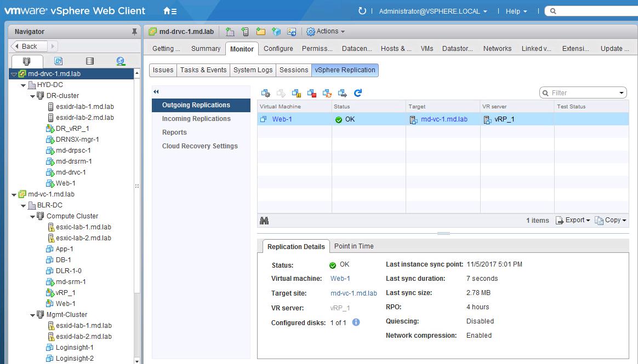This screenshot has height=364, width=638.
Task: Open the Networks tab
Action: tap(497, 49)
